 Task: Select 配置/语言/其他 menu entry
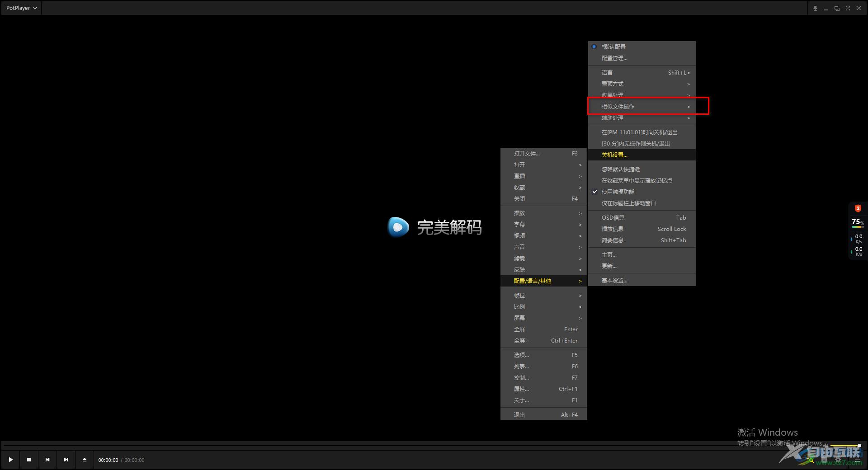click(x=543, y=281)
